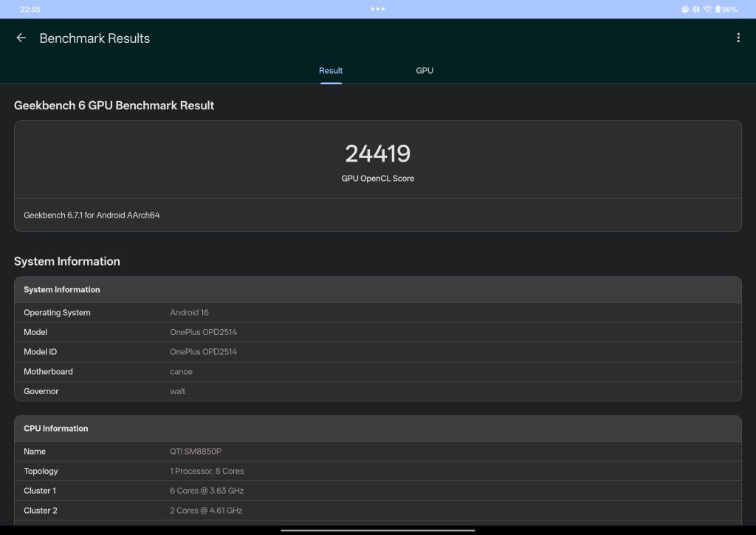
Task: Switch to the GPU tab
Action: point(425,70)
